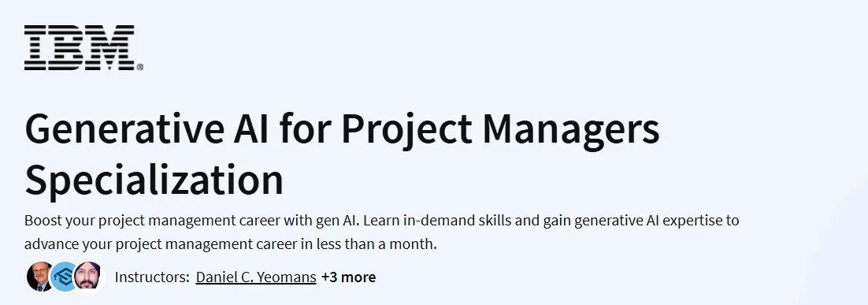The width and height of the screenshot is (868, 305).
Task: Click the bearded instructor avatar
Action: click(x=88, y=277)
